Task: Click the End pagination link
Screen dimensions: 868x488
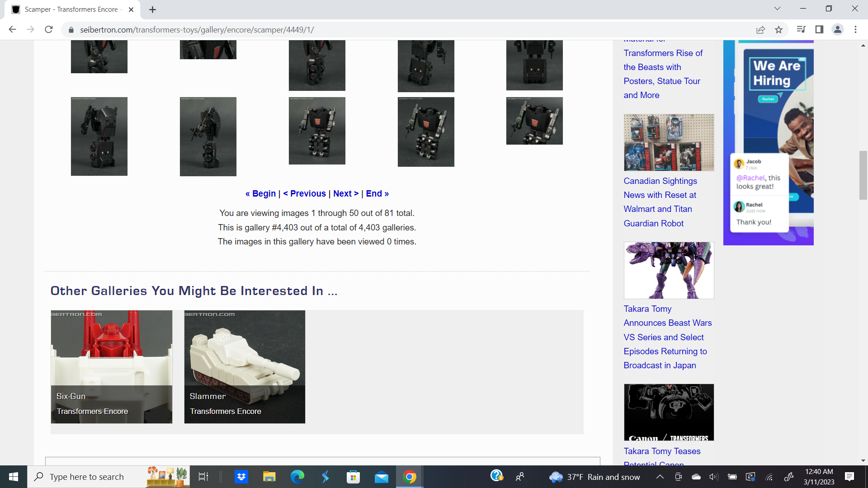Action: pyautogui.click(x=377, y=193)
